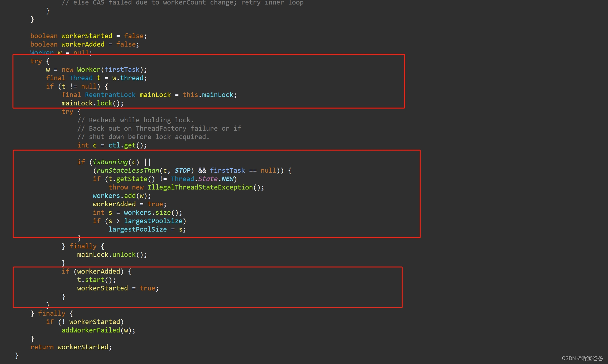This screenshot has height=364, width=608.
Task: Click the 'int c = ctl.get();' line
Action: [112, 145]
